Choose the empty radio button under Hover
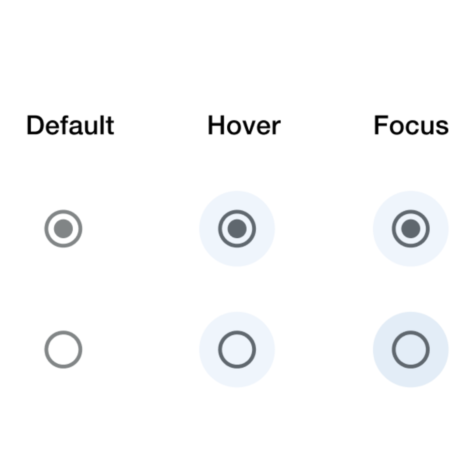476x476 pixels. 237,349
